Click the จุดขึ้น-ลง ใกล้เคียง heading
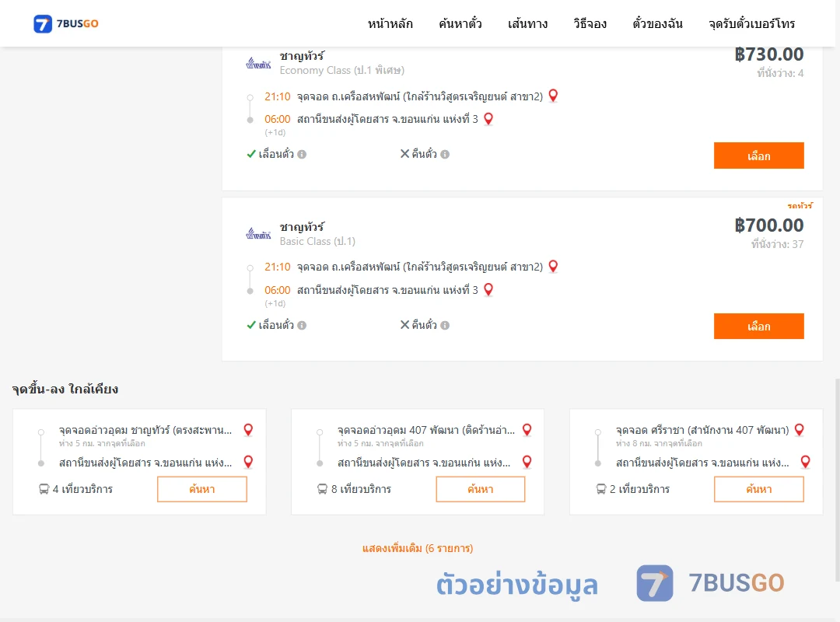 pyautogui.click(x=65, y=389)
